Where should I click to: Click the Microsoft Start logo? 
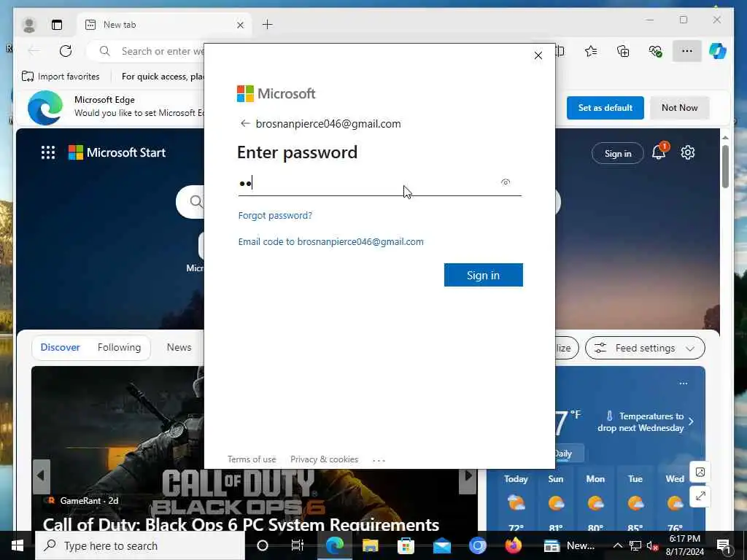pyautogui.click(x=117, y=152)
